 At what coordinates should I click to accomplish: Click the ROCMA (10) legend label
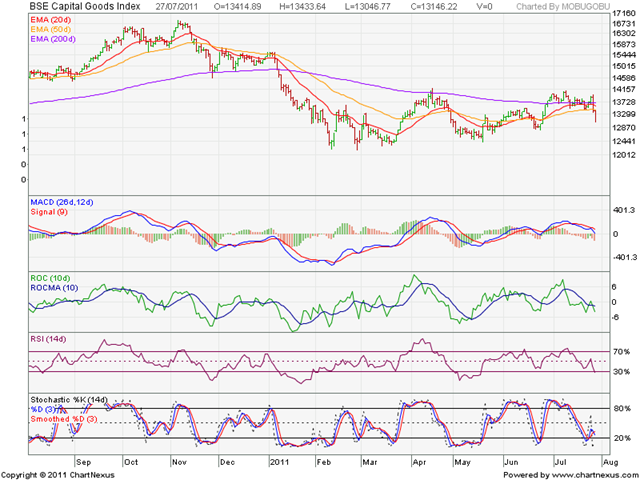pos(54,288)
